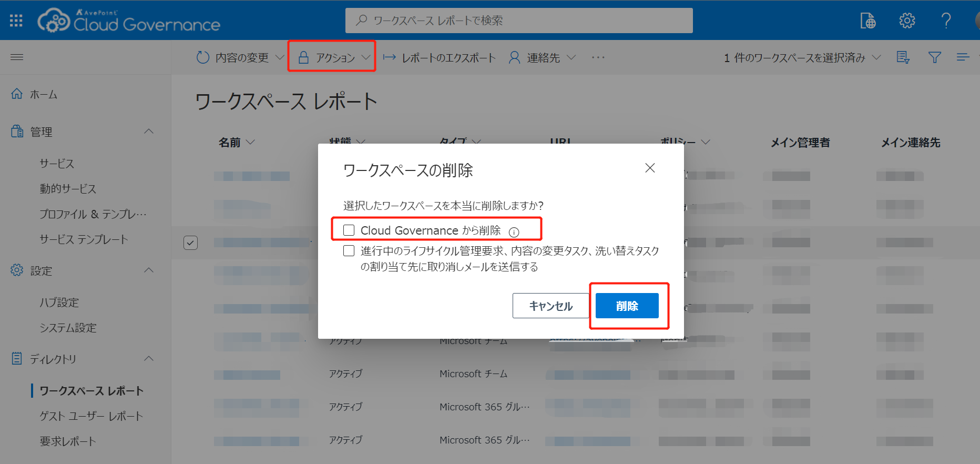Click the more options ellipsis in toolbar

pyautogui.click(x=598, y=57)
